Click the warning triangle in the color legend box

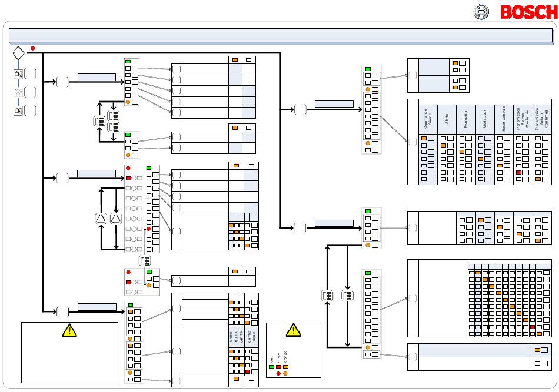tap(293, 330)
